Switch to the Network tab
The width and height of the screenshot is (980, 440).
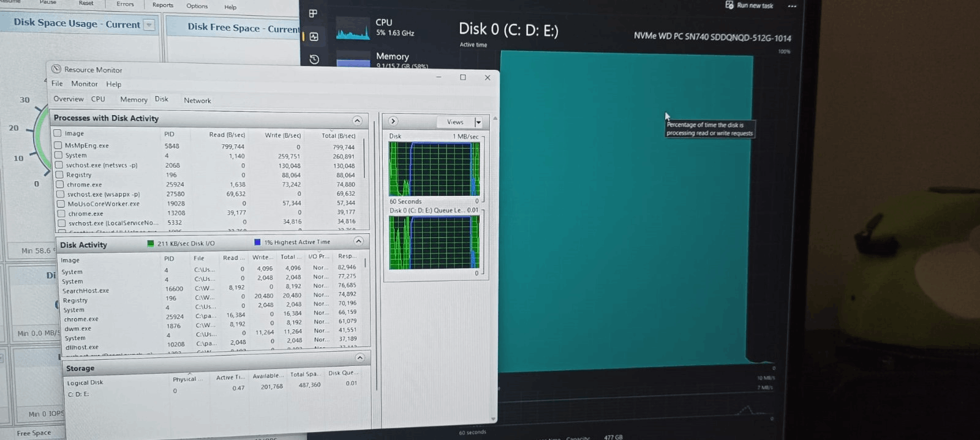tap(197, 100)
